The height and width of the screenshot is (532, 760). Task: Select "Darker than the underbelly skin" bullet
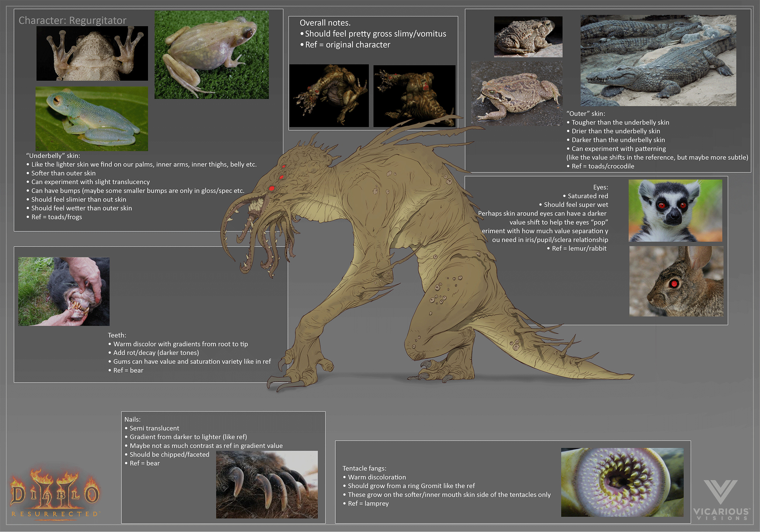[x=616, y=140]
